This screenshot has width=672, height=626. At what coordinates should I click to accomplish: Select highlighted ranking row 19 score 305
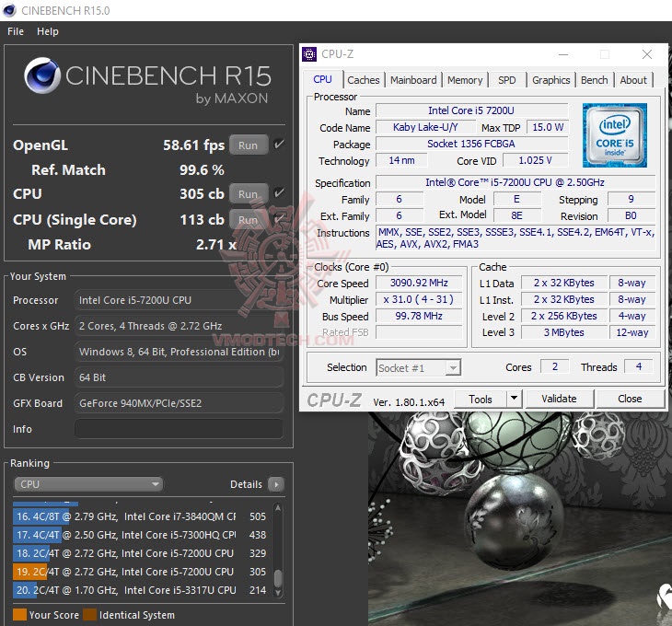[142, 572]
